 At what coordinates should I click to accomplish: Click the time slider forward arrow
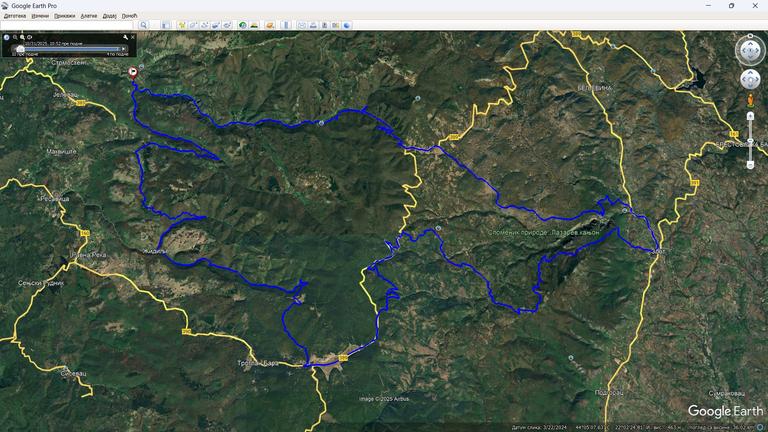123,49
